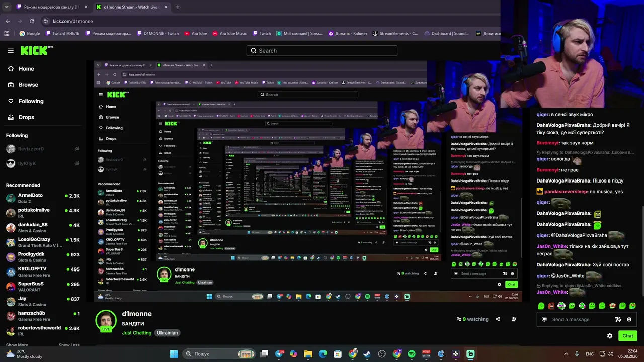The image size is (644, 362).
Task: Share the d1monne stream
Action: (498, 319)
